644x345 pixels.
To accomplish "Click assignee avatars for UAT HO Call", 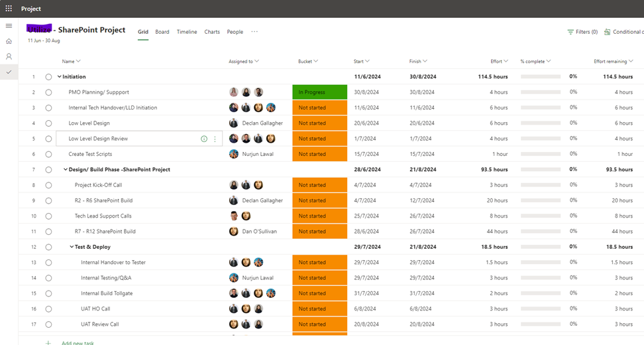I will (x=246, y=309).
